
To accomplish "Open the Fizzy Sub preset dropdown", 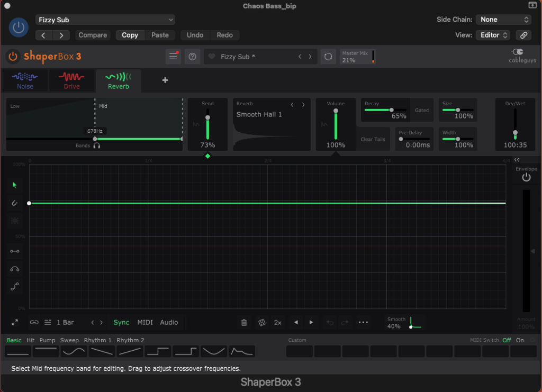I will pos(105,20).
